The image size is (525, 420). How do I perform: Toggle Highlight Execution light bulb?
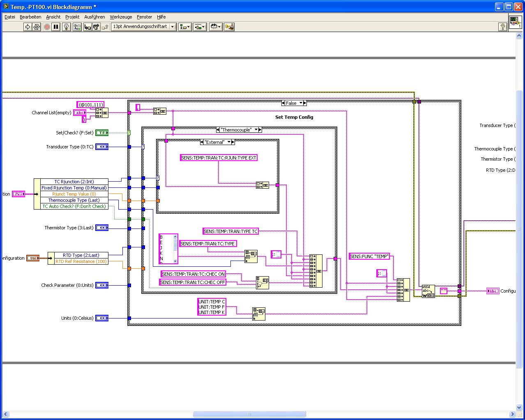[x=67, y=27]
